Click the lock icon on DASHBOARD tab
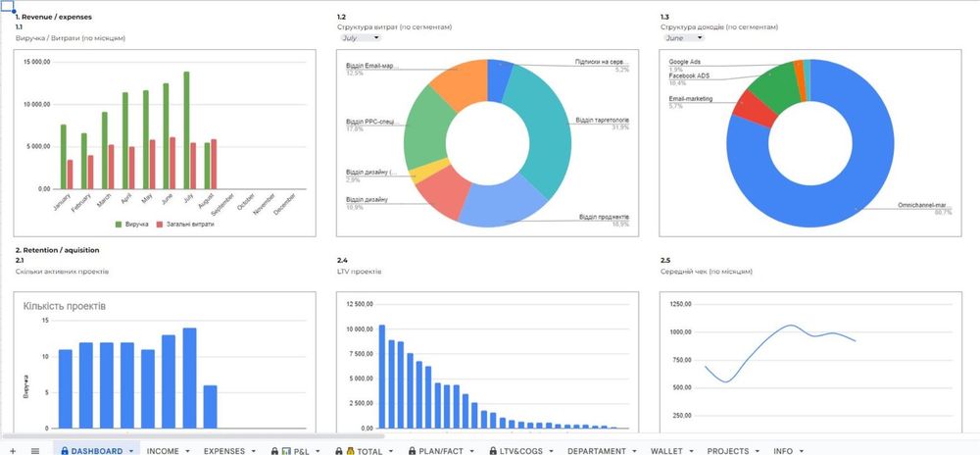Screen dimensions: 980x455 point(65,451)
